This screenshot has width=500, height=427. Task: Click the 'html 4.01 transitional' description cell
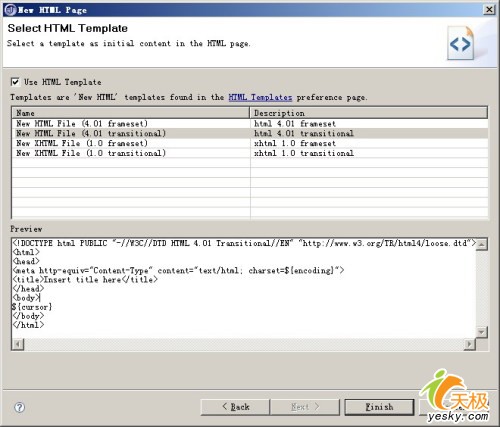(304, 133)
